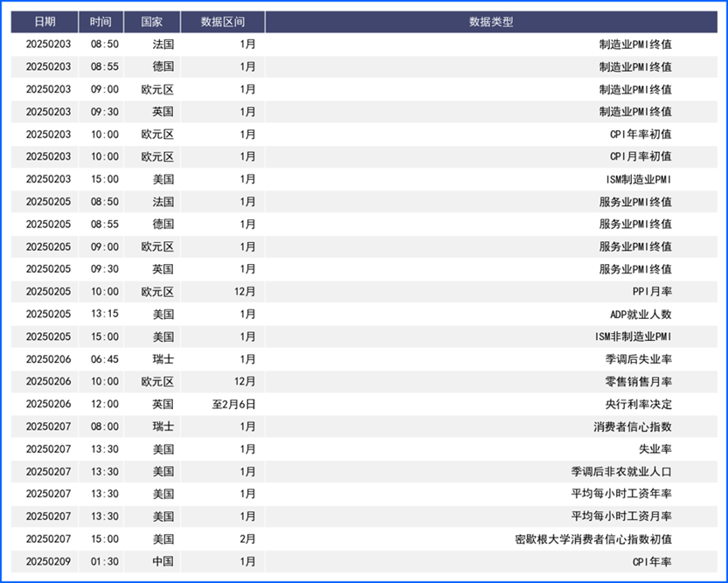The height and width of the screenshot is (583, 728).
Task: Select the 20250209 date cell
Action: (44, 561)
